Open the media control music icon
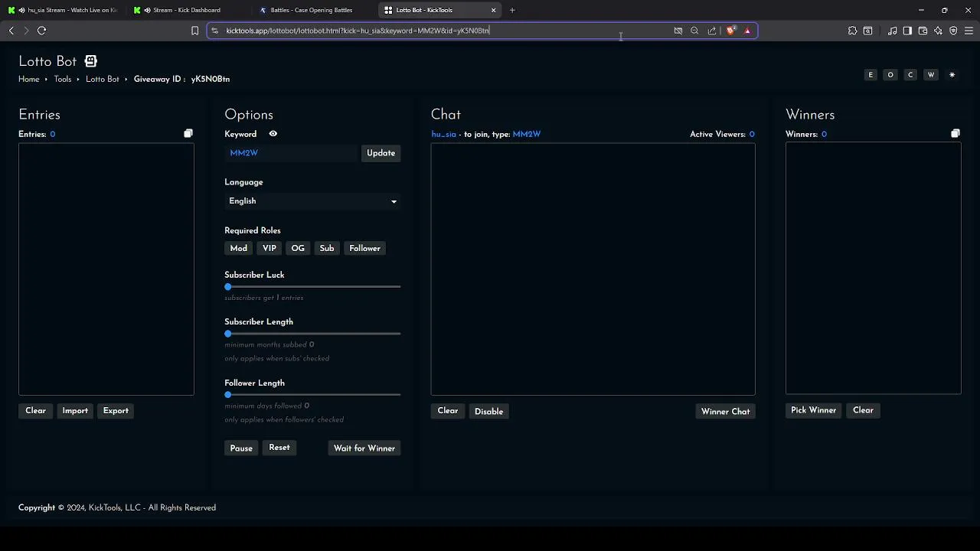The image size is (980, 551). [893, 31]
